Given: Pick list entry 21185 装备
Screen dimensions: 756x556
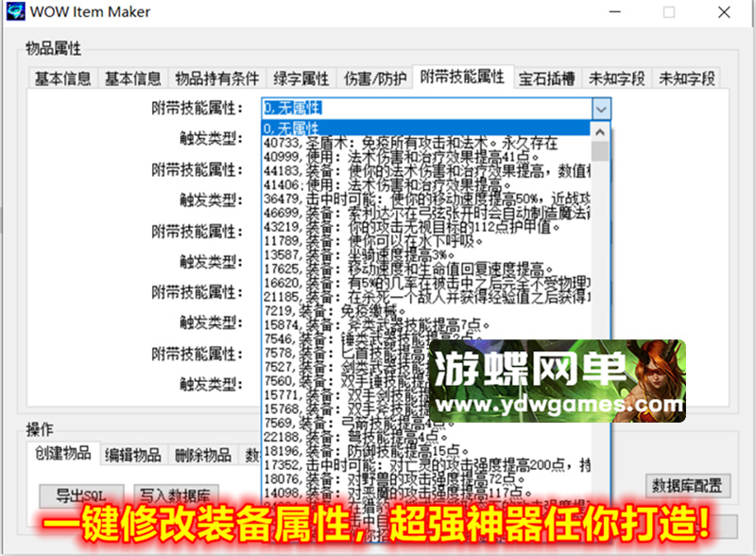Looking at the screenshot, I should tap(426, 297).
